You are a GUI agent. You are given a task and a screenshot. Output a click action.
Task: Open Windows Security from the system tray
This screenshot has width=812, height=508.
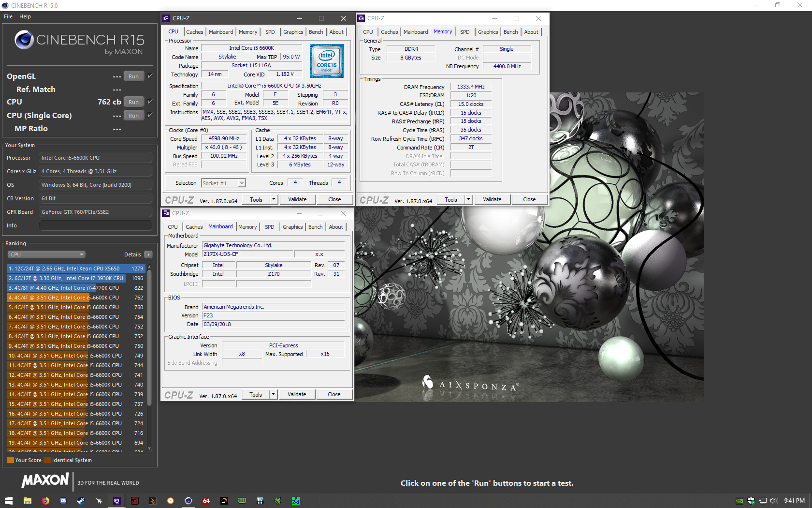[751, 501]
